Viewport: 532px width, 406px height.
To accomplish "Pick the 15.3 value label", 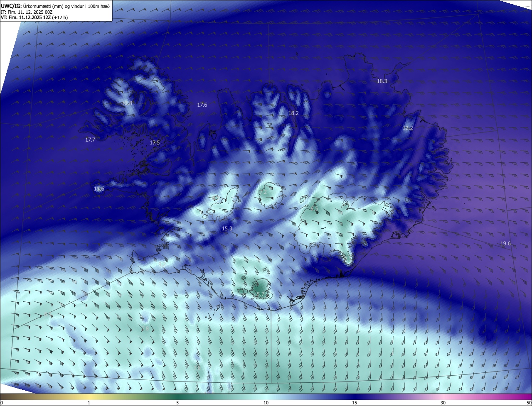I will point(227,229).
